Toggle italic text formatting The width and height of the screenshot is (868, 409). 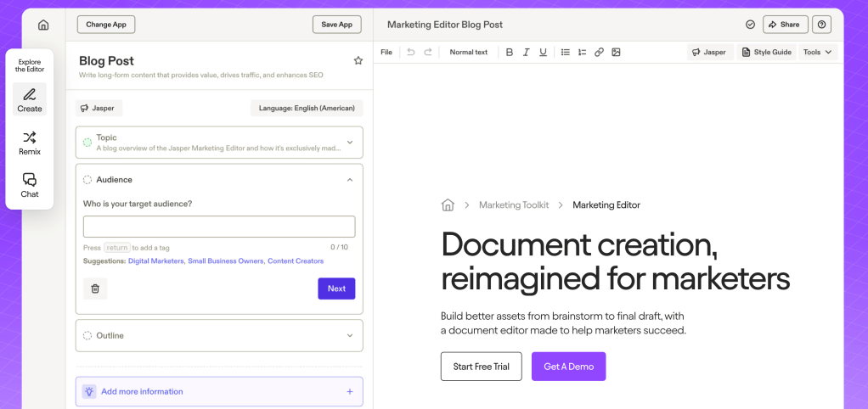[527, 53]
